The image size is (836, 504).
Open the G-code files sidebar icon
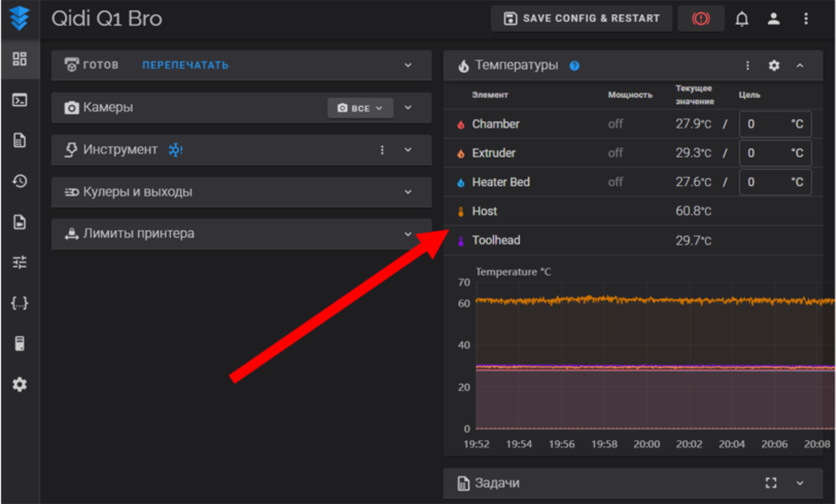(19, 140)
